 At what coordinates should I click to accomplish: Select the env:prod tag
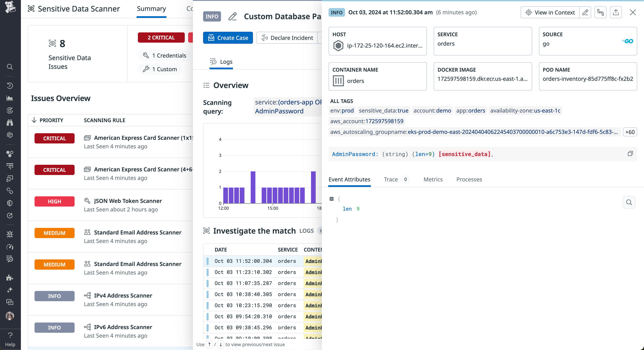click(x=342, y=110)
